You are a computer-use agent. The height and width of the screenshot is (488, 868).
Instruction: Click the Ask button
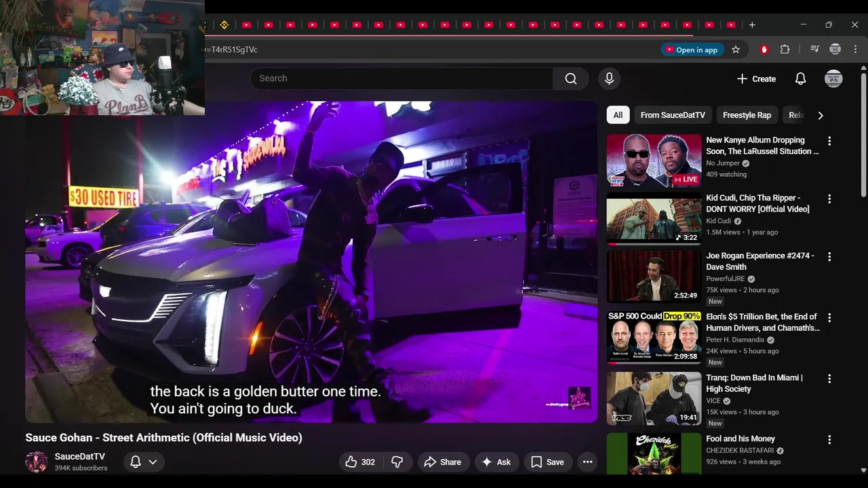pos(496,462)
